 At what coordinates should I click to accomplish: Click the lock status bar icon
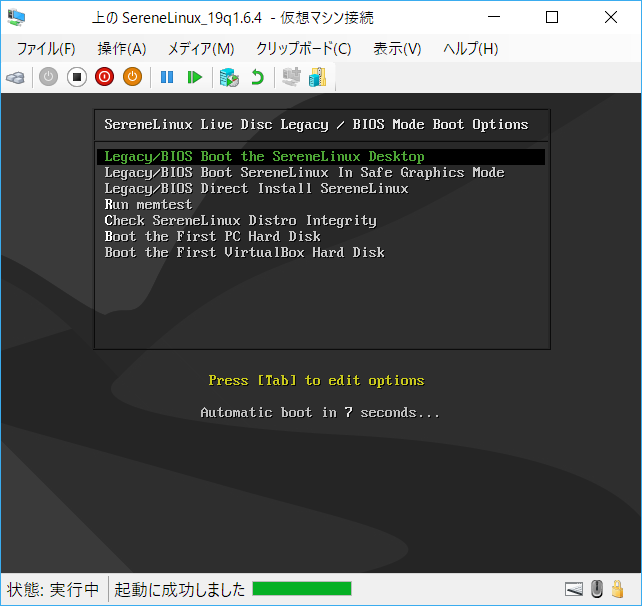click(x=617, y=589)
